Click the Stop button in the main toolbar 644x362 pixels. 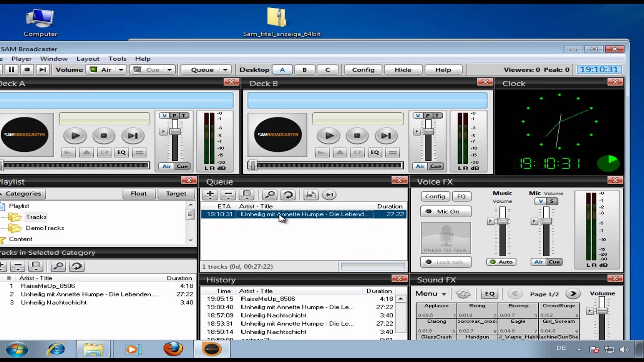point(27,70)
